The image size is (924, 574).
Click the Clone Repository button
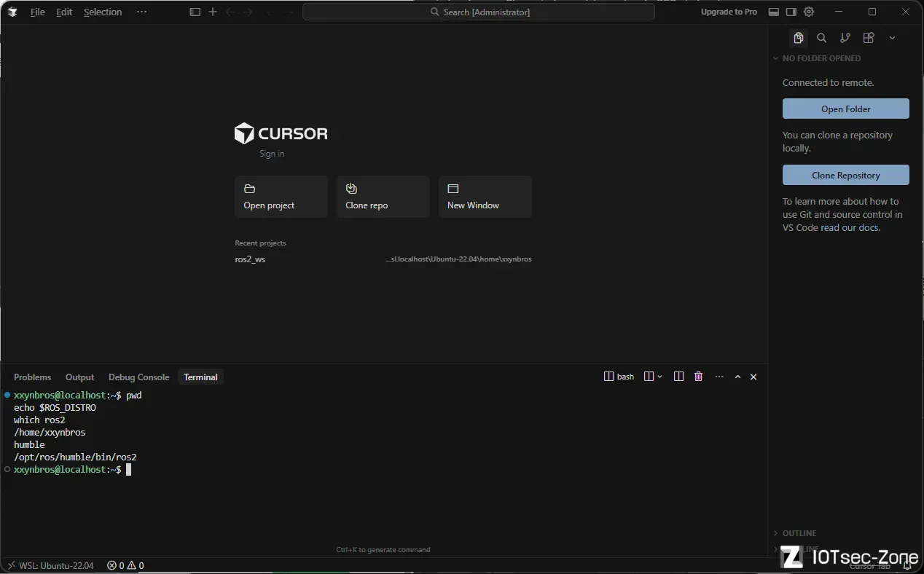pos(846,175)
